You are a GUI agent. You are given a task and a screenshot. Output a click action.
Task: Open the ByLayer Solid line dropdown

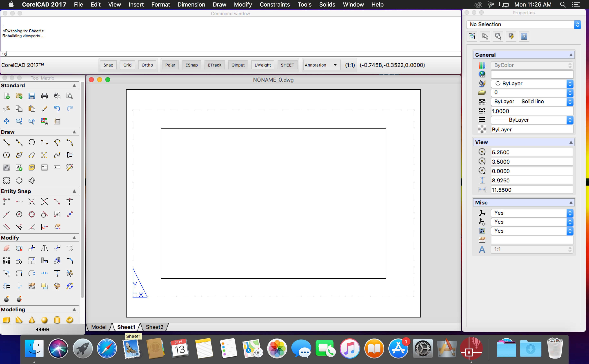click(532, 102)
